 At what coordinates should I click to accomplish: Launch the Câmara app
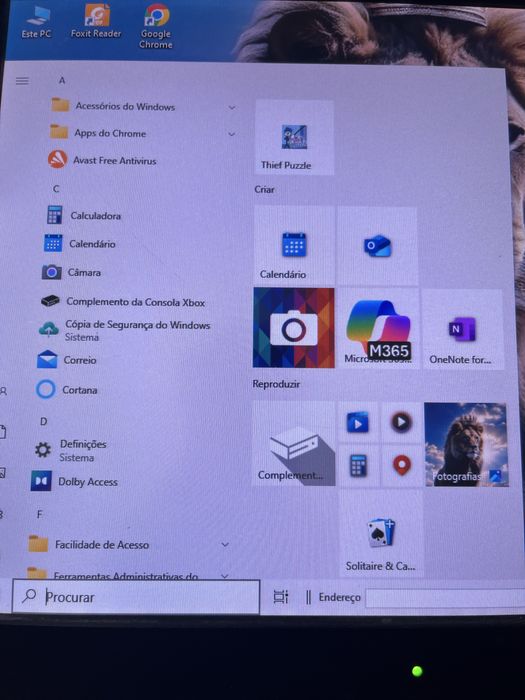(x=71, y=272)
